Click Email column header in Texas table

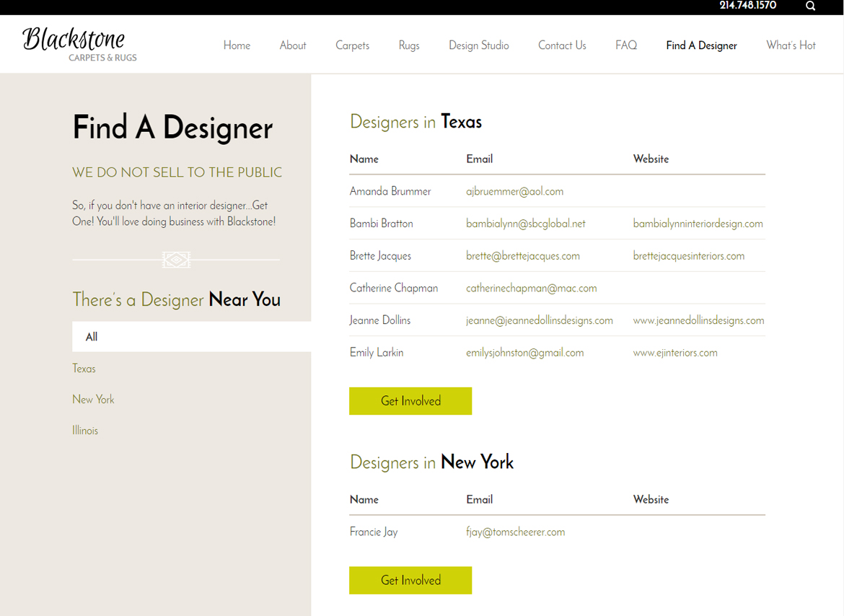[x=479, y=159]
